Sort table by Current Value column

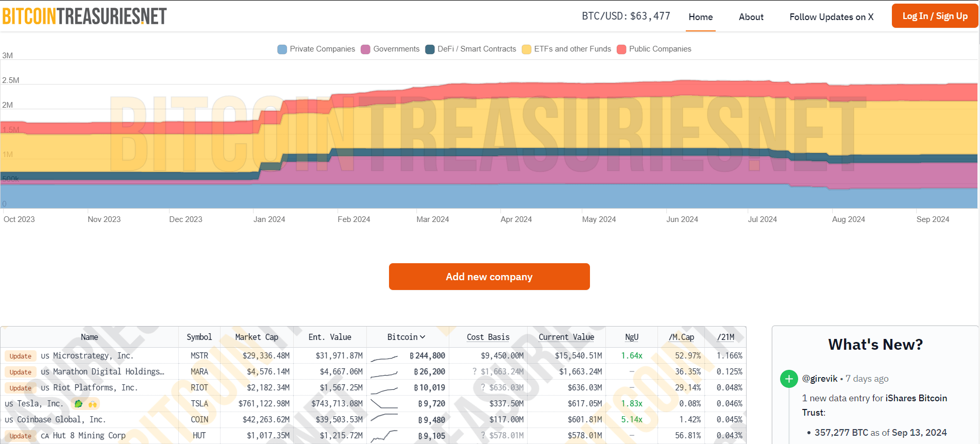pos(566,337)
